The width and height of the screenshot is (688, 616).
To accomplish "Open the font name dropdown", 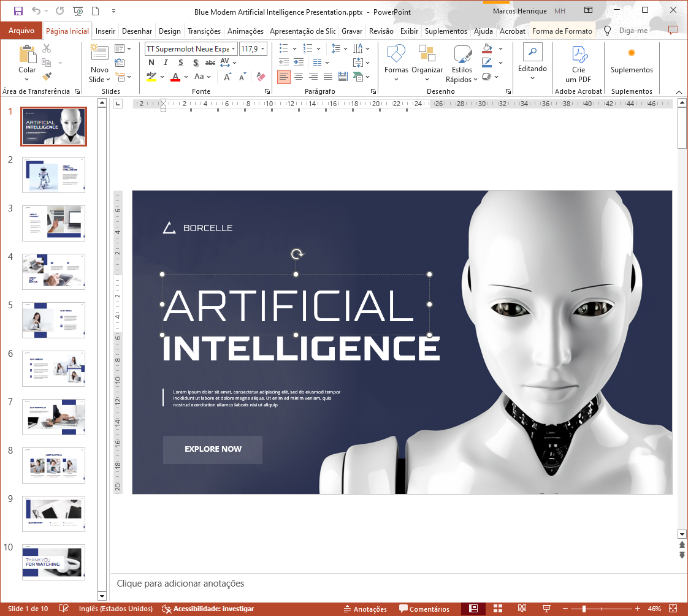I will pos(233,48).
